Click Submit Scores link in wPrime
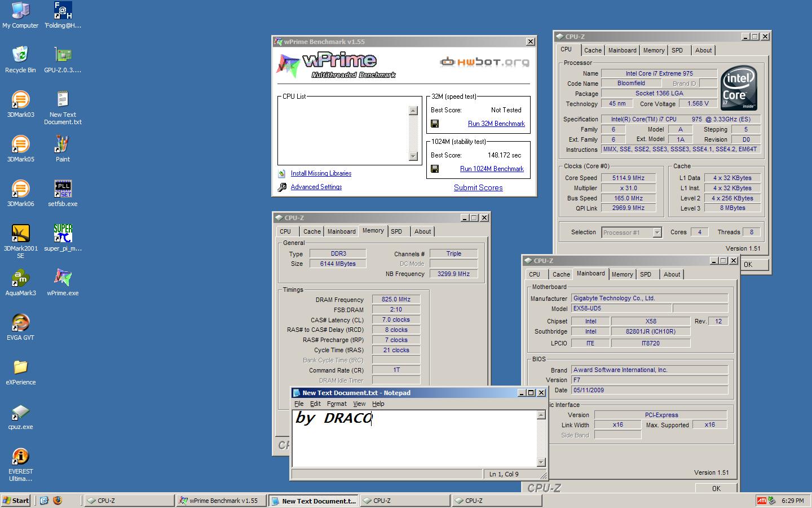This screenshot has width=812, height=508. pos(478,188)
